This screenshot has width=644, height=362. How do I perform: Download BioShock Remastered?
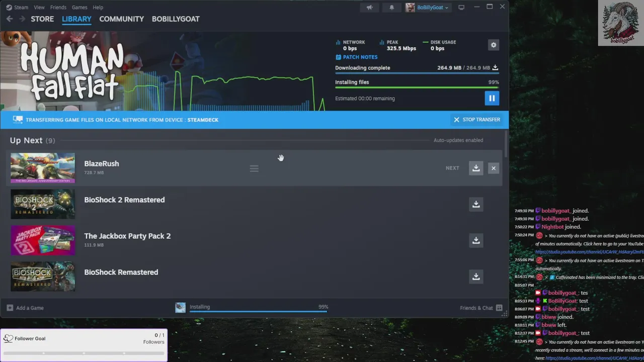(476, 277)
